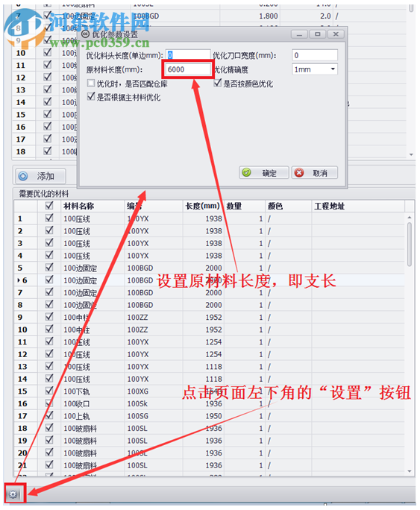Confirm with the 确定 button
420x510 pixels.
click(264, 173)
